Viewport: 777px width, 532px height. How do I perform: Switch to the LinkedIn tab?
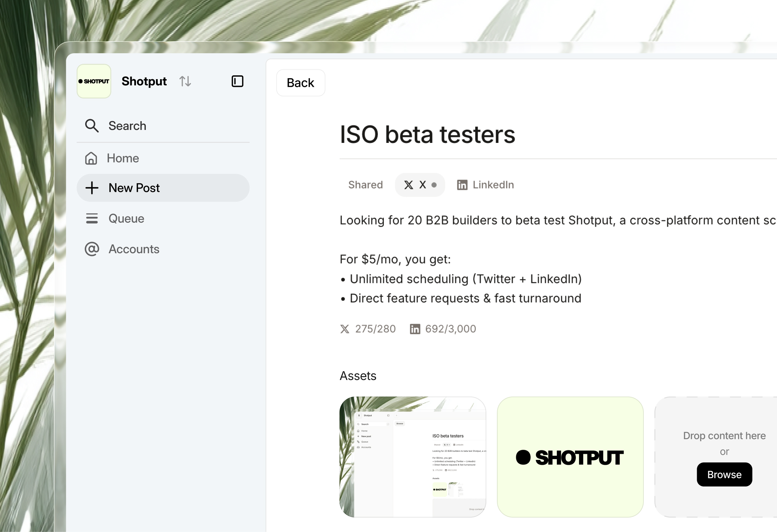point(485,185)
